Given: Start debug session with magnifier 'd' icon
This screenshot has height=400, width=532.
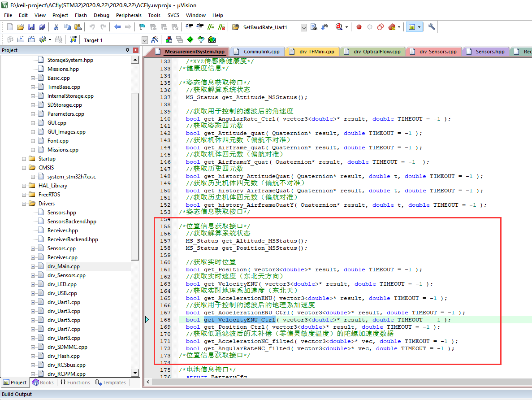Looking at the screenshot, I should tap(339, 27).
